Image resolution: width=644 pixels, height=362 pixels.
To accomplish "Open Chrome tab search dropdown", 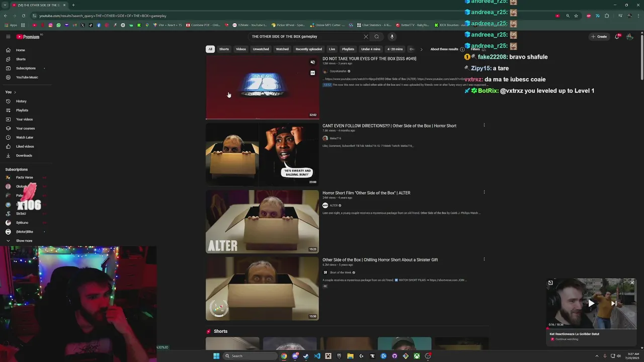I will [6, 5].
